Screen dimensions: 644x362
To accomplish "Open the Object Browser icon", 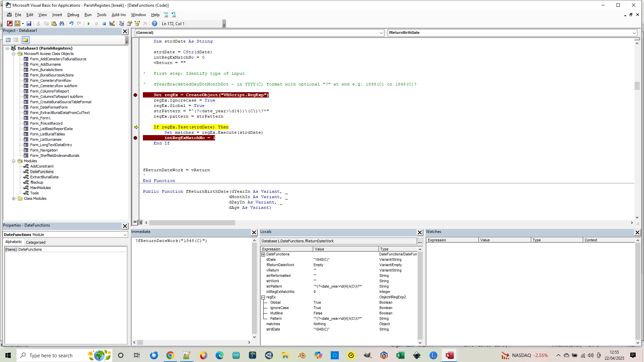I will (x=137, y=23).
